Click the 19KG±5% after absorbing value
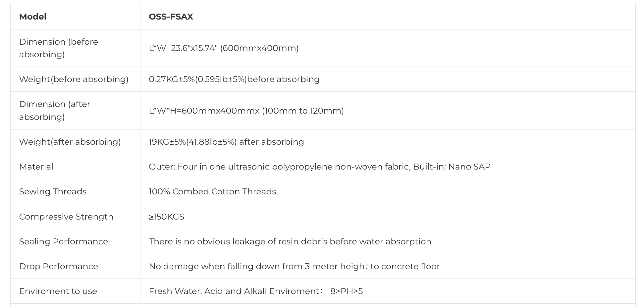The width and height of the screenshot is (644, 306). [x=226, y=142]
